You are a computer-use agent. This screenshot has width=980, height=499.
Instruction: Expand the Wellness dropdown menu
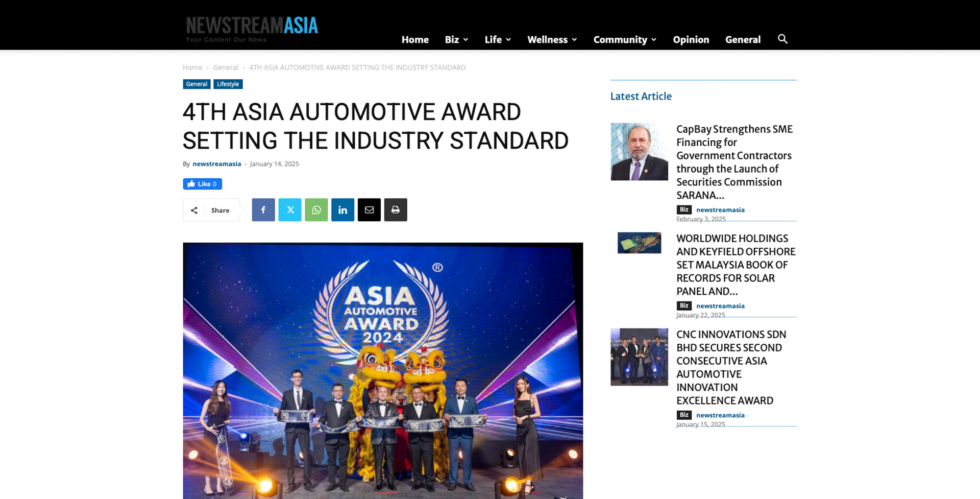click(x=552, y=40)
